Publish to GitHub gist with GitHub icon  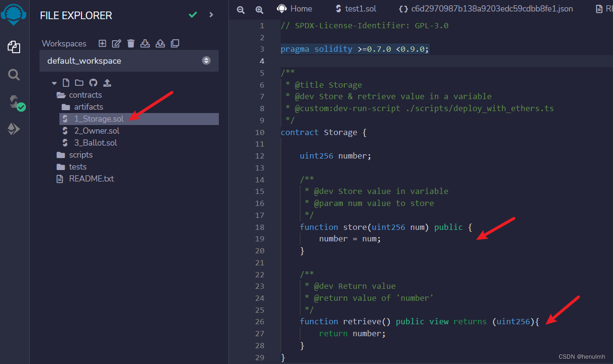click(93, 83)
